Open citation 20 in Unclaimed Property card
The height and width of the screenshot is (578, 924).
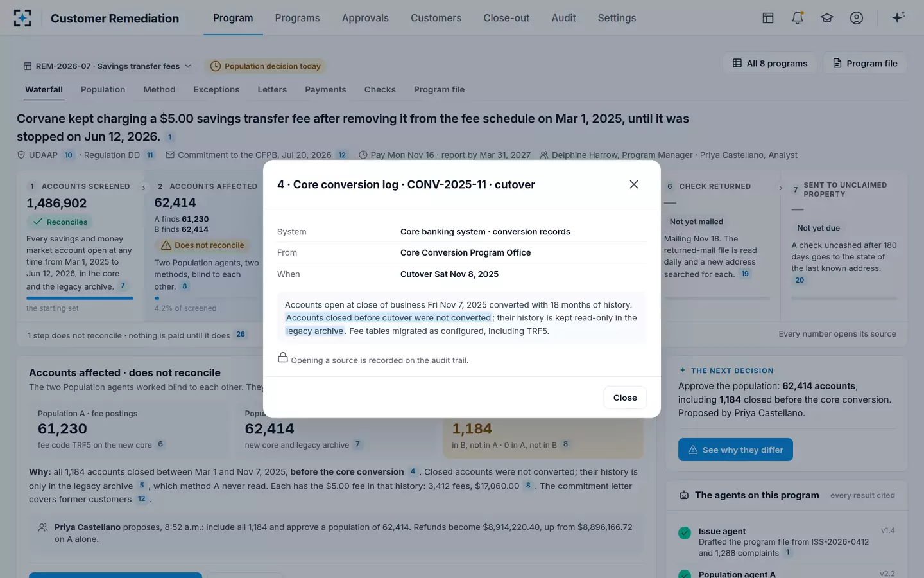pyautogui.click(x=800, y=280)
